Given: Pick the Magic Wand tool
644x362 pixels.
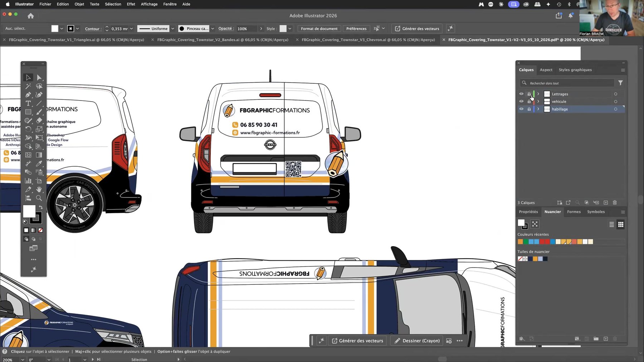Looking at the screenshot, I should 28,86.
